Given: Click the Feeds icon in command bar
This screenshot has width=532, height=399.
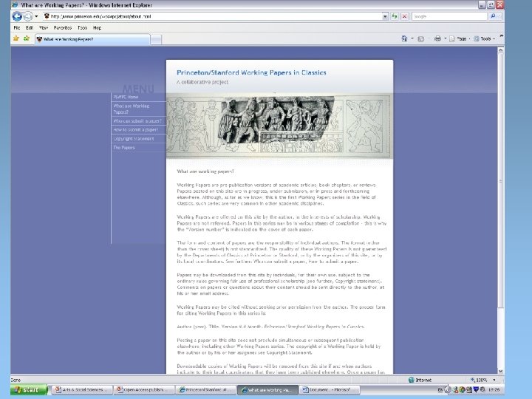Looking at the screenshot, I should (420, 38).
